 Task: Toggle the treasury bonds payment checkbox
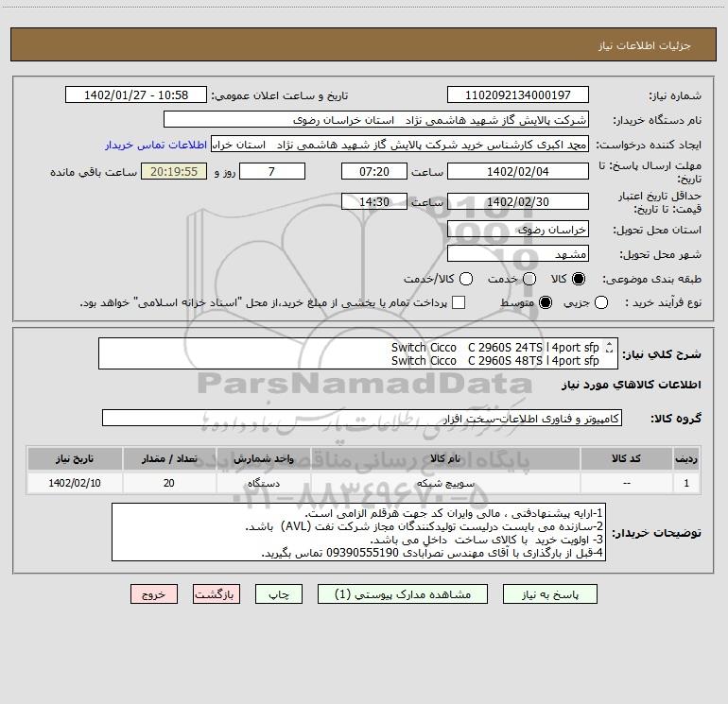[x=459, y=302]
